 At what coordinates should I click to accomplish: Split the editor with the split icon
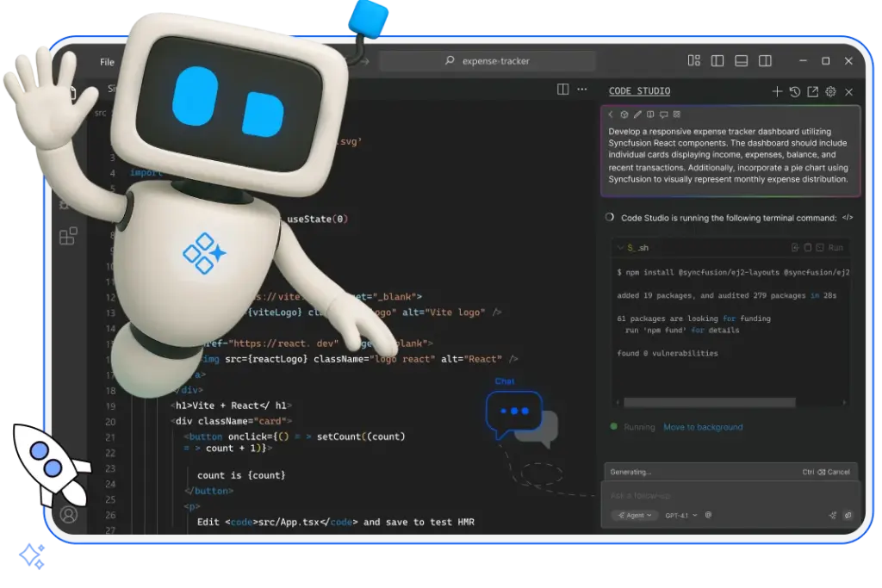562,89
